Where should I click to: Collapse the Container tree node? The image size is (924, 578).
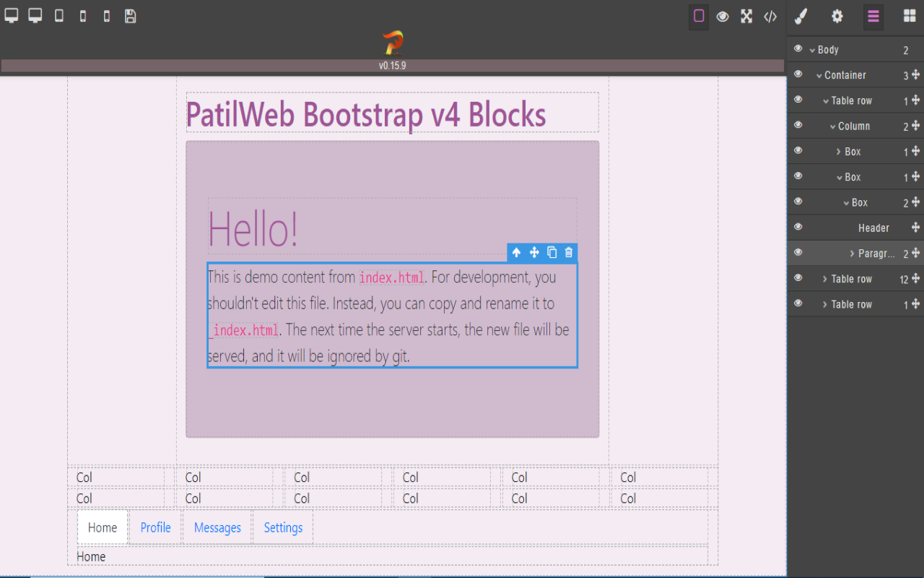point(820,74)
